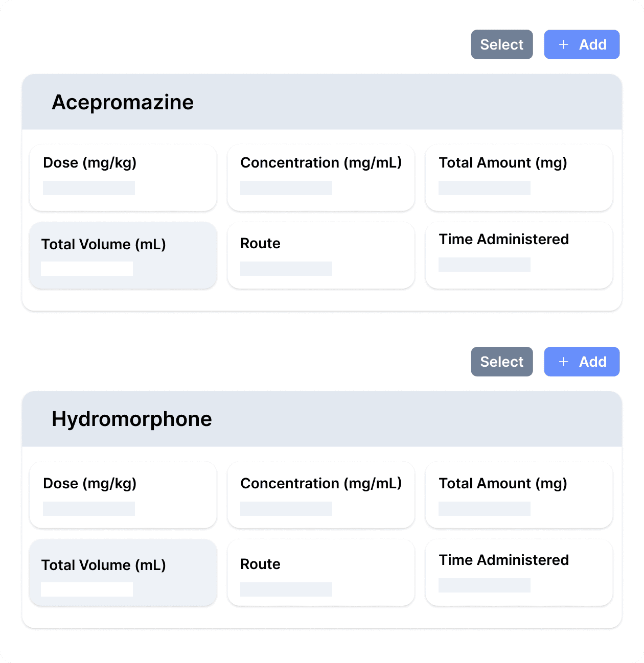The image size is (644, 663).
Task: Click the Acepromazine card header
Action: click(322, 102)
